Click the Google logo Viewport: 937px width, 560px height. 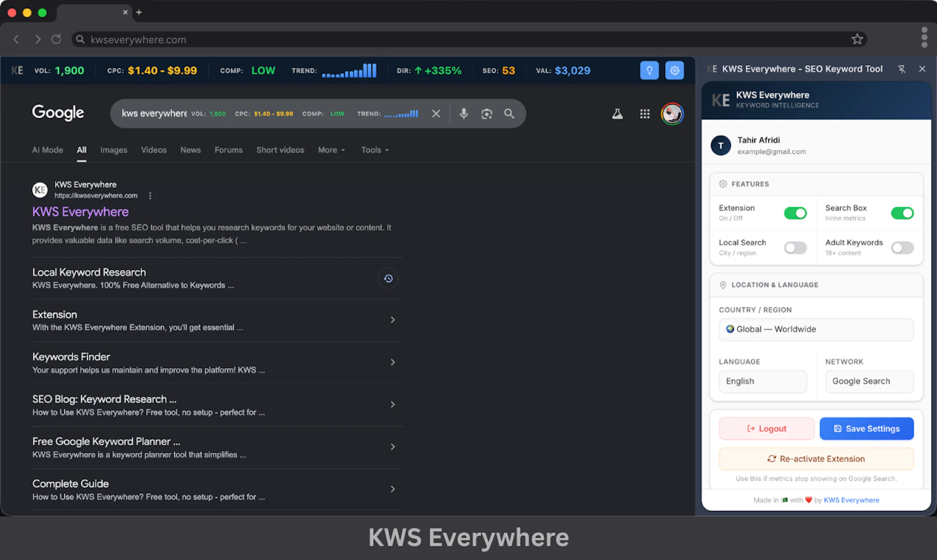(58, 113)
